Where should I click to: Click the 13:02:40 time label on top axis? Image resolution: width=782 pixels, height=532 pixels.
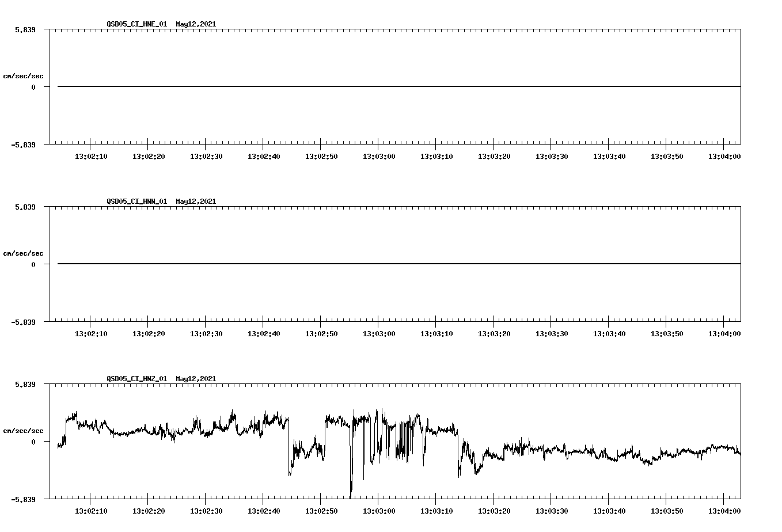pyautogui.click(x=263, y=155)
